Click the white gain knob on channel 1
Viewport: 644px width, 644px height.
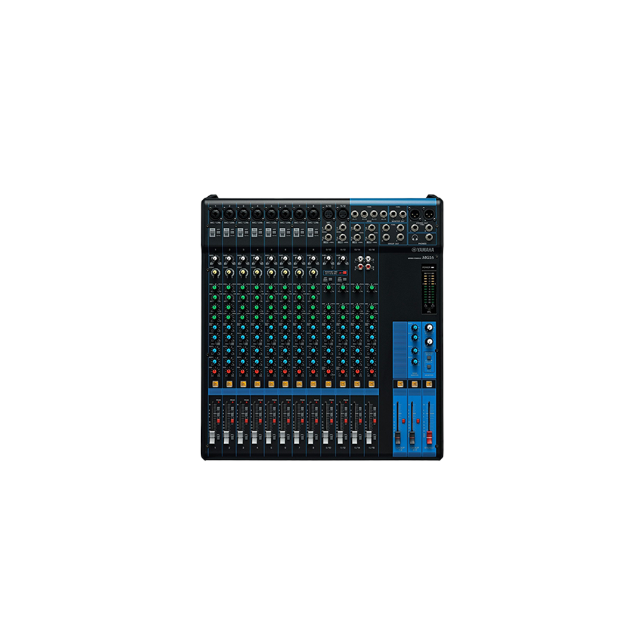(x=215, y=259)
